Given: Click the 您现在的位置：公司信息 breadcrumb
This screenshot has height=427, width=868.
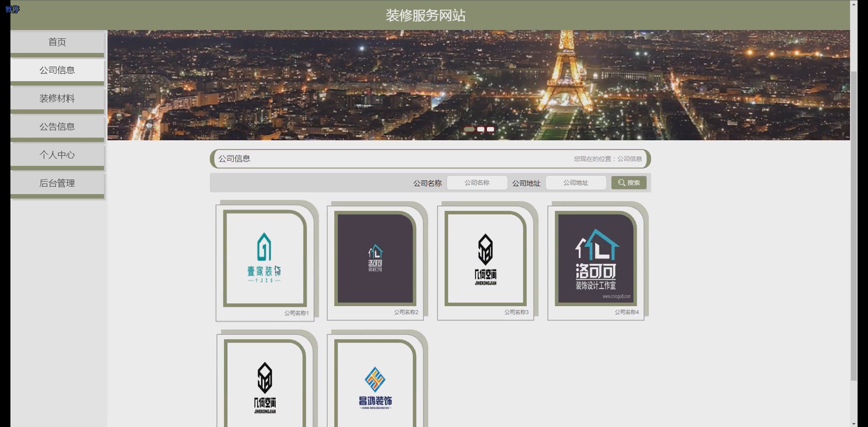Looking at the screenshot, I should (x=608, y=159).
